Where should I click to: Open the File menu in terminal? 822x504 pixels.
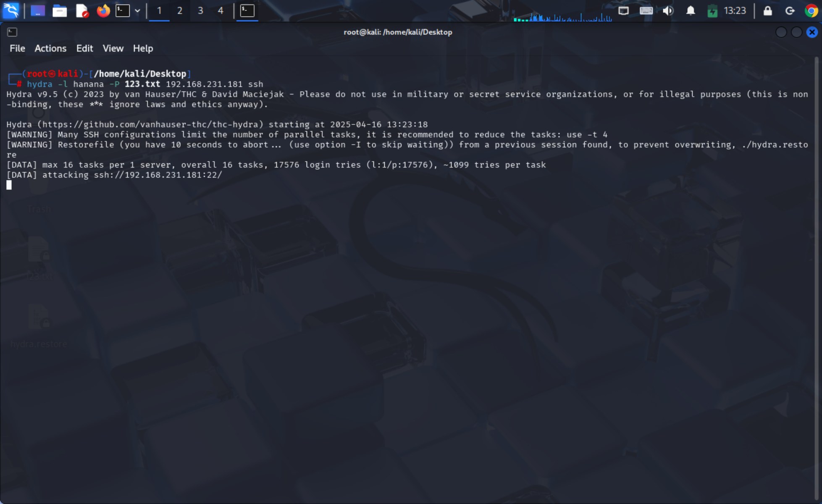point(17,48)
